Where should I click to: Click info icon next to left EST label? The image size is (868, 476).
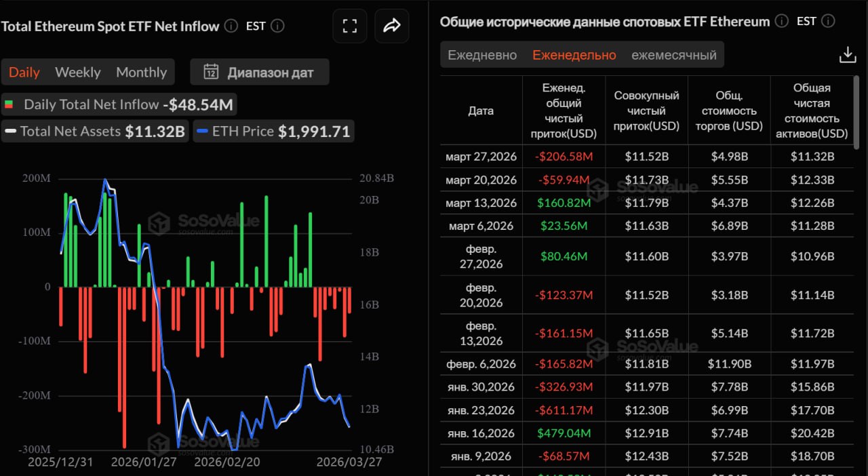tap(277, 26)
